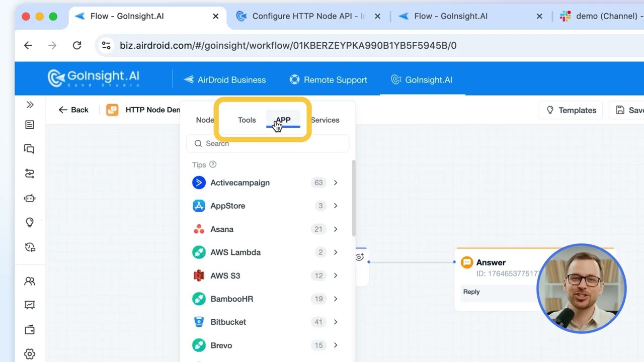The width and height of the screenshot is (644, 362).
Task: Open the Templates button
Action: pos(572,110)
